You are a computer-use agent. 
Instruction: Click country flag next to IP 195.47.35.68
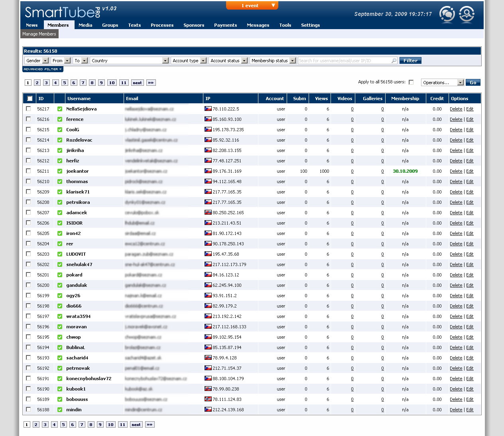208,254
